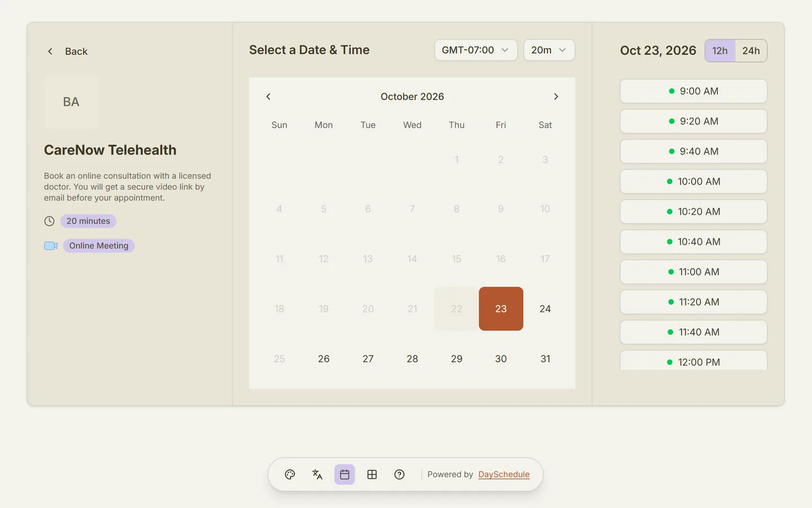Choose the 11:40 AM slot
Screen dimensions: 812x508
(x=694, y=332)
